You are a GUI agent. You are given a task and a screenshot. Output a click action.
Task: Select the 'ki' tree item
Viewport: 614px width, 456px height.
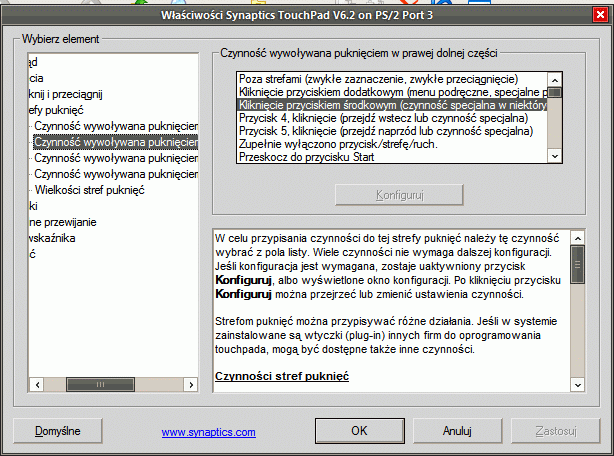33,206
